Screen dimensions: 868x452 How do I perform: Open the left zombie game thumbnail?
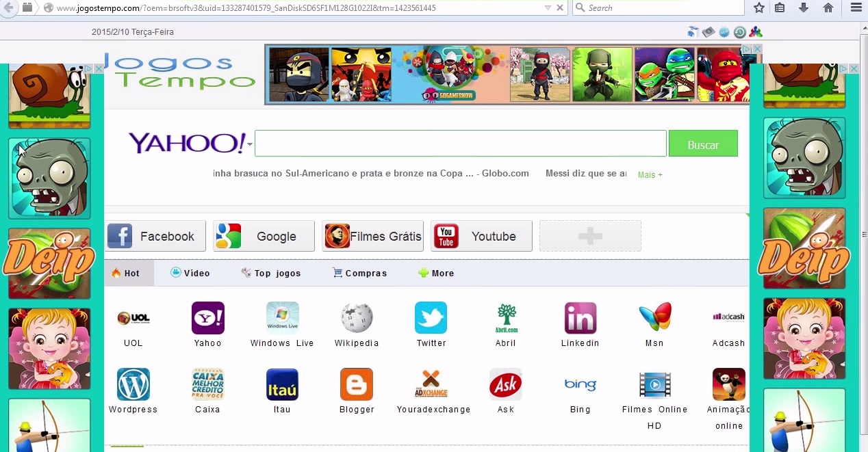[x=49, y=178]
